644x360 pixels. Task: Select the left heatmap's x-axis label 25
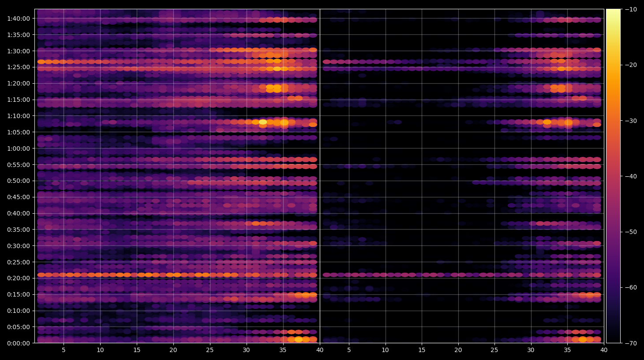(x=210, y=350)
